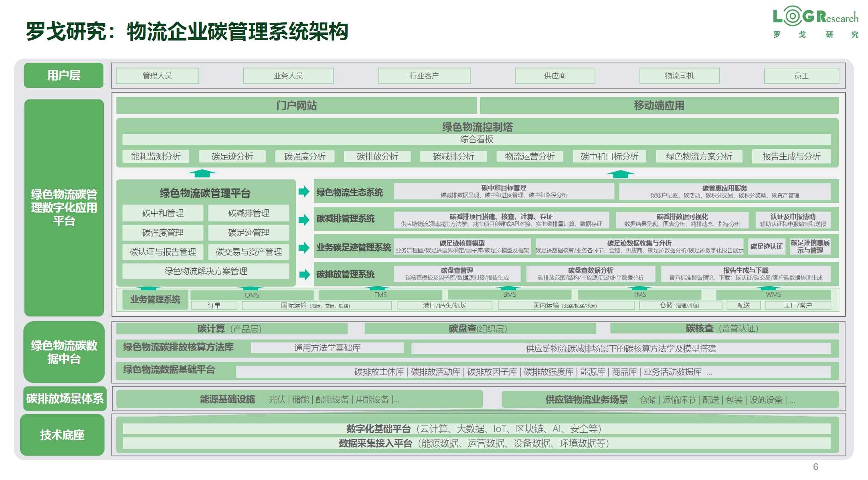The image size is (868, 480).
Task: Click the 员工 box
Action: pos(801,76)
